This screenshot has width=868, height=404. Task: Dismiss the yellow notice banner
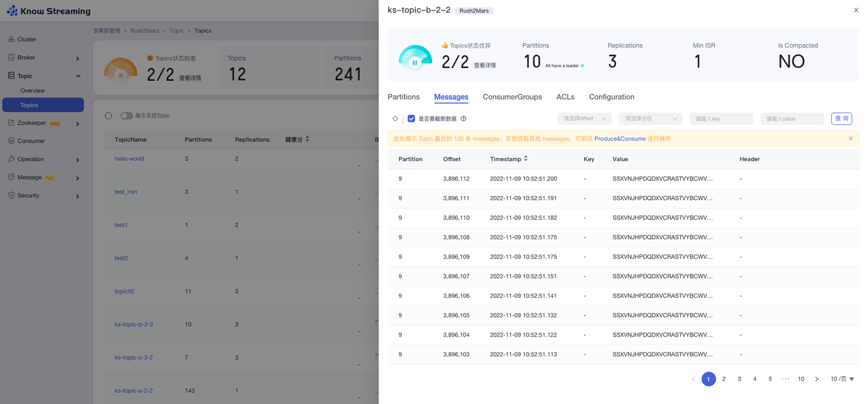pyautogui.click(x=851, y=139)
